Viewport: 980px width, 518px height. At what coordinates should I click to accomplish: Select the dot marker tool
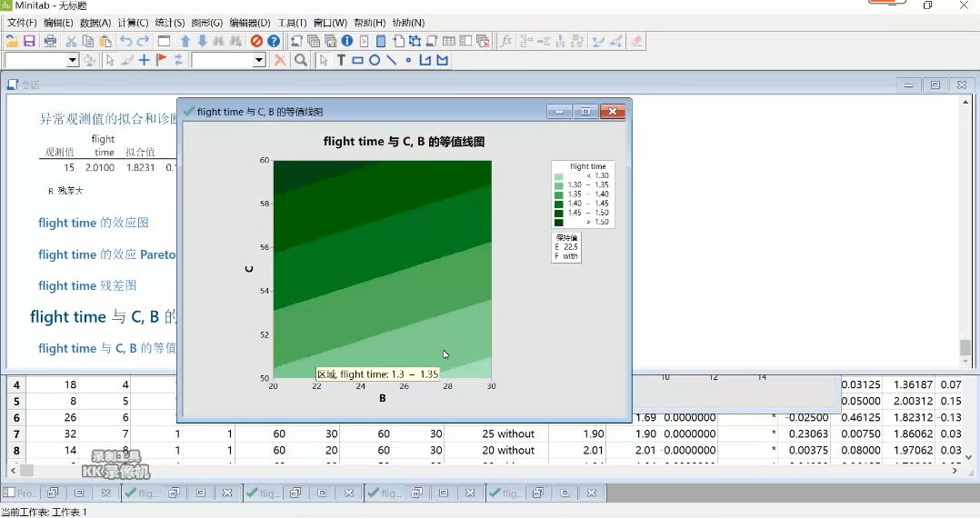pos(408,60)
